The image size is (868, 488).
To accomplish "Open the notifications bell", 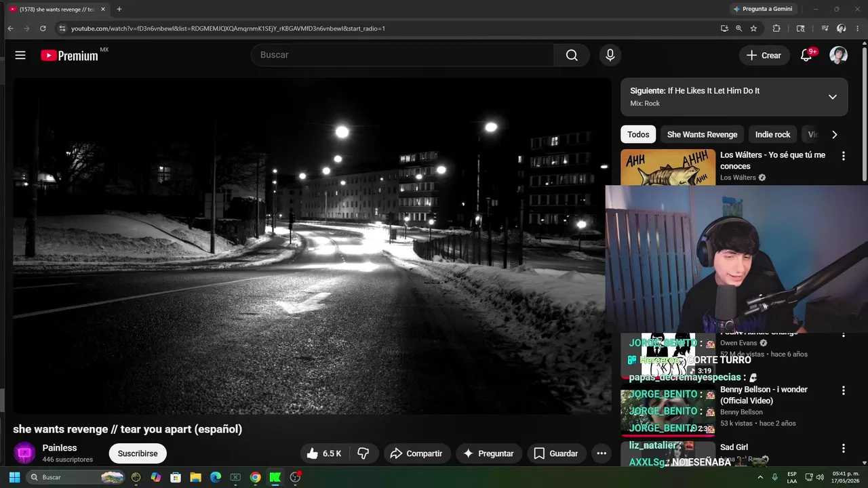I will tap(806, 56).
